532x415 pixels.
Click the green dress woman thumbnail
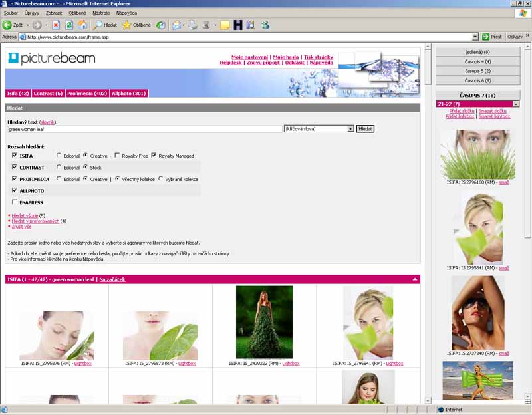click(264, 322)
